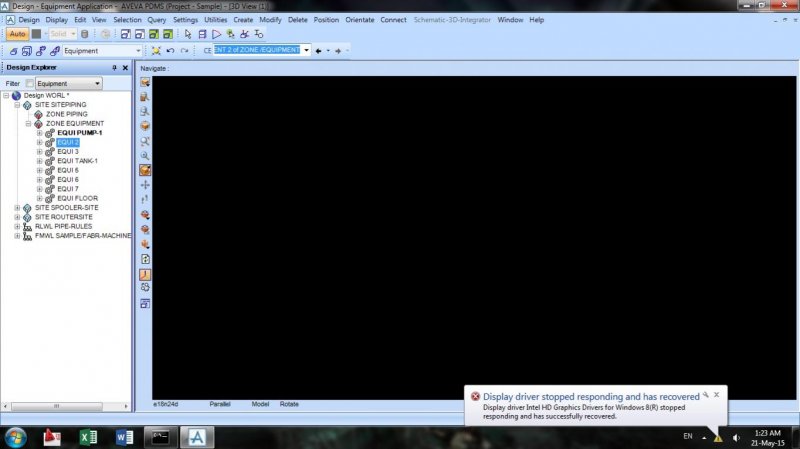Click the e18n24d view direction label
The height and width of the screenshot is (449, 800).
(x=166, y=404)
